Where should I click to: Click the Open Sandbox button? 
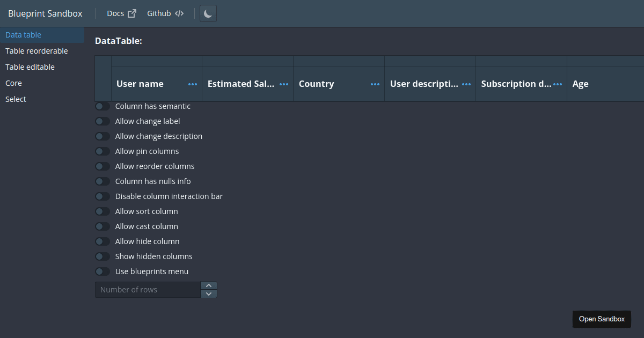pyautogui.click(x=601, y=319)
